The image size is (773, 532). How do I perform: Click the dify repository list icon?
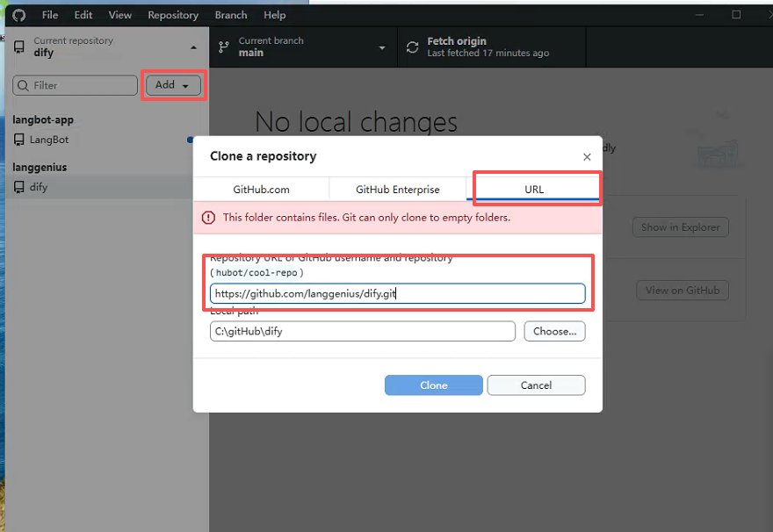click(18, 187)
